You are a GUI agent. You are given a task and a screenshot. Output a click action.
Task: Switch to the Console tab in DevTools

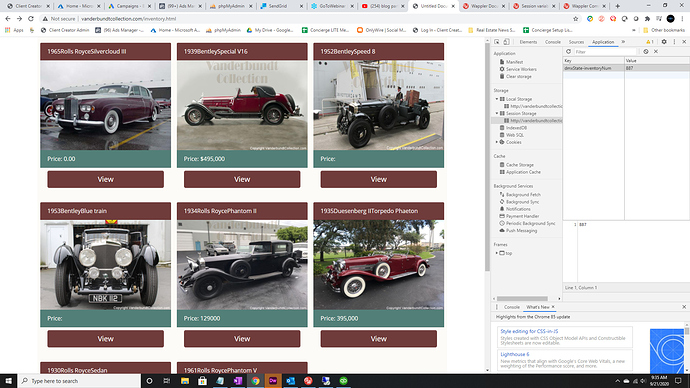553,42
